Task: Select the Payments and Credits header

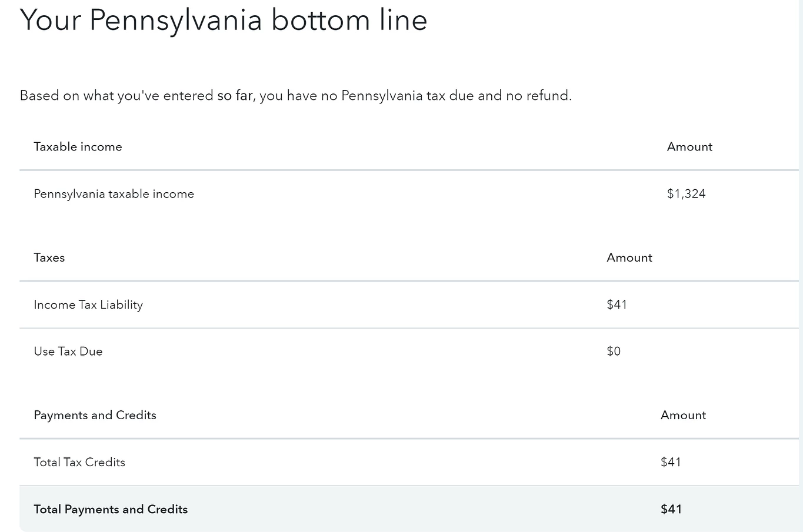Action: pos(95,415)
